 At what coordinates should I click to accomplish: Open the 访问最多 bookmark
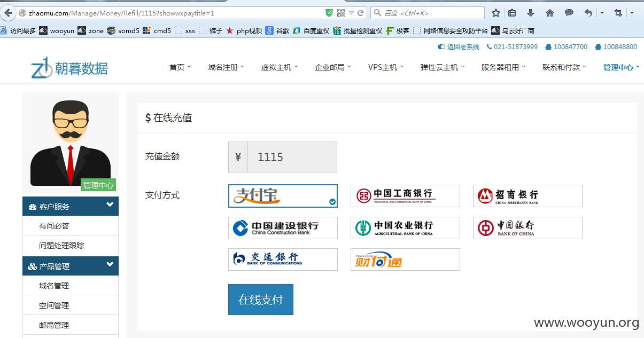(19, 30)
